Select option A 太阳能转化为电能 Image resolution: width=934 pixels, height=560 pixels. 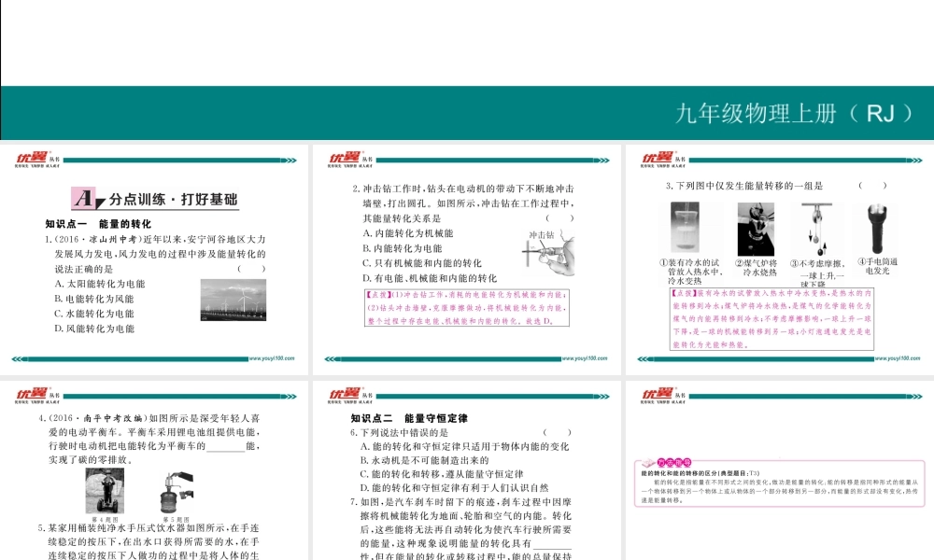pos(100,284)
